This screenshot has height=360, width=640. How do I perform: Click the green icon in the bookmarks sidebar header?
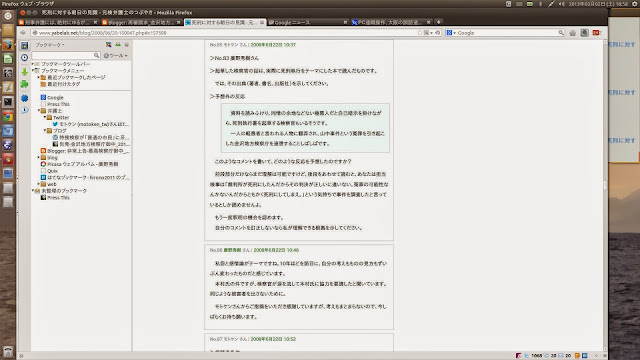pyautogui.click(x=118, y=45)
